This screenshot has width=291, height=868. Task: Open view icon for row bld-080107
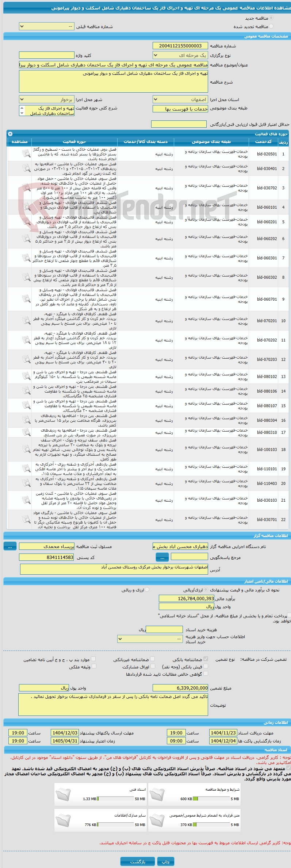(x=26, y=405)
